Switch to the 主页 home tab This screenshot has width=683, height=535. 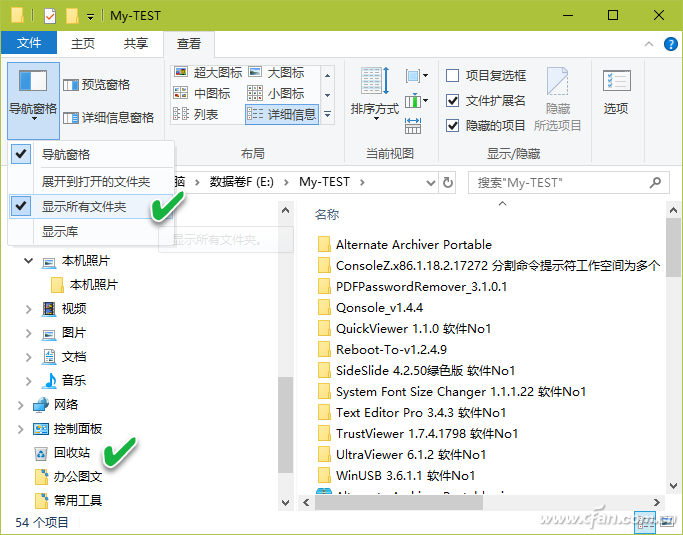pyautogui.click(x=83, y=44)
